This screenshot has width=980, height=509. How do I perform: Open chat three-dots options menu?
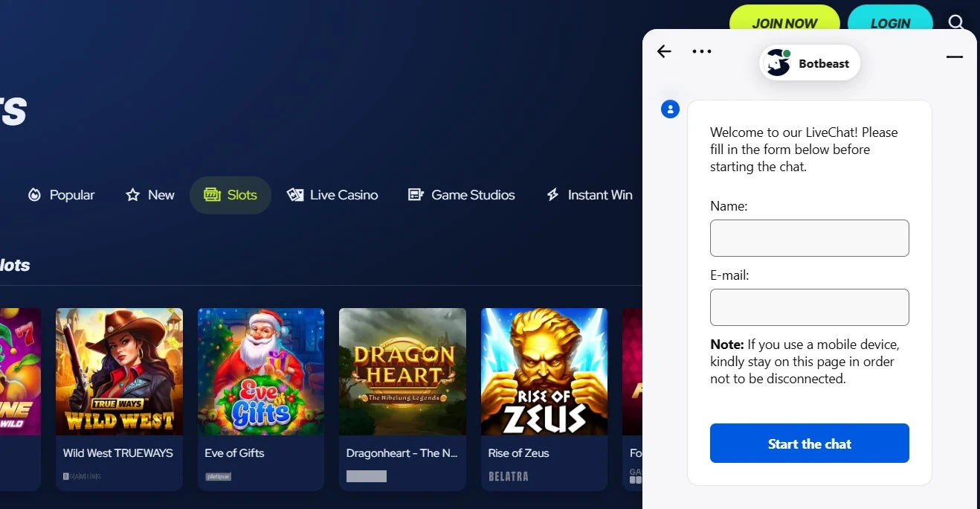(702, 51)
